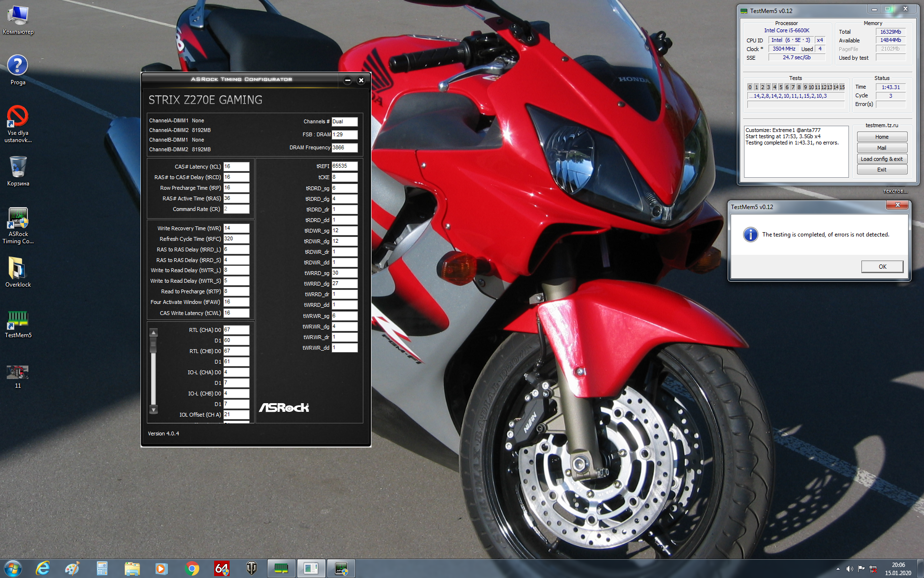The image size is (924, 578).
Task: Click Google Chrome in the taskbar
Action: (192, 569)
